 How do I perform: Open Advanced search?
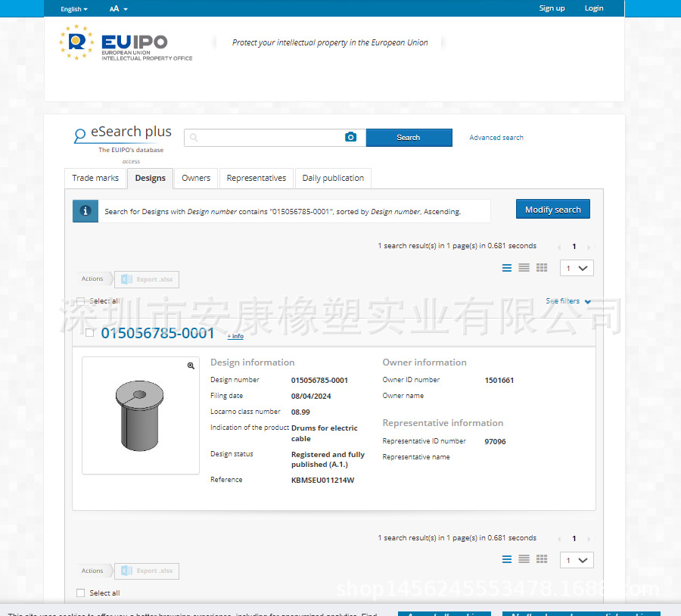tap(496, 138)
